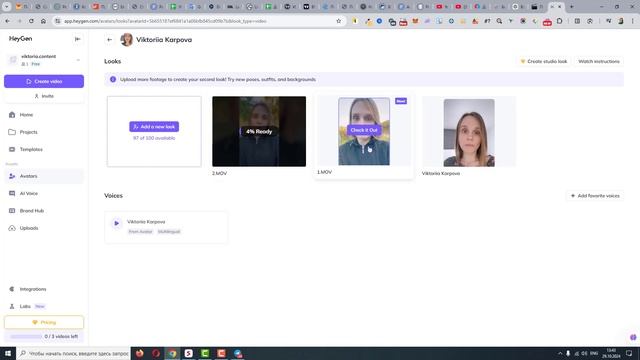
Task: Play the Viktoriia Karpova voice sample
Action: pos(116,223)
